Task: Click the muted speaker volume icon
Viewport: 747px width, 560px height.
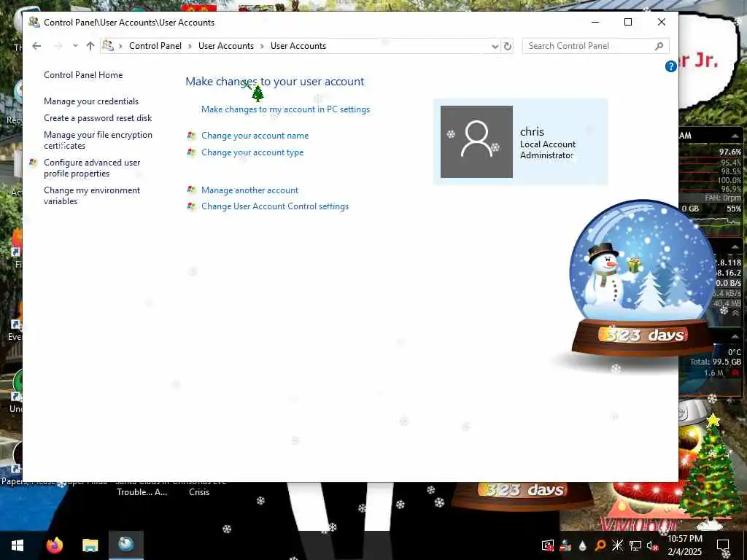Action: [652, 545]
